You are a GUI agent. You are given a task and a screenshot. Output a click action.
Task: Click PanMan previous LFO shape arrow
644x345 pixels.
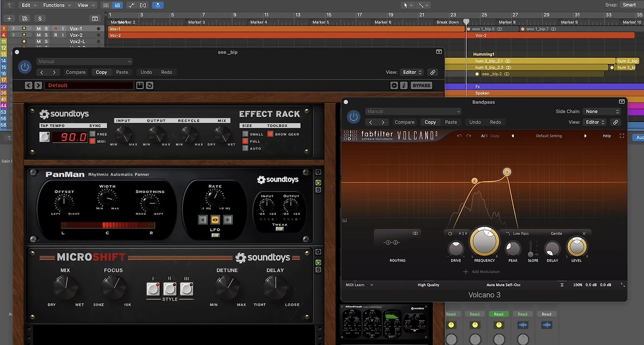coord(202,220)
